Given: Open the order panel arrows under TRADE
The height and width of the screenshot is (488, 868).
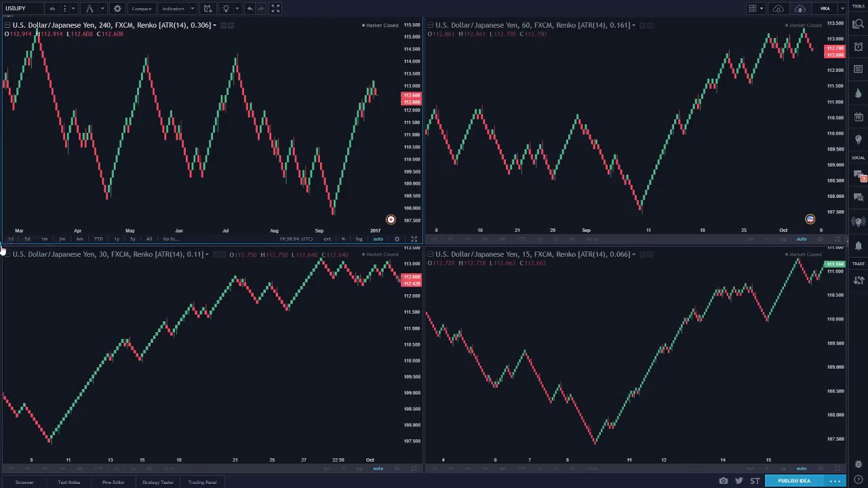Looking at the screenshot, I should [859, 280].
